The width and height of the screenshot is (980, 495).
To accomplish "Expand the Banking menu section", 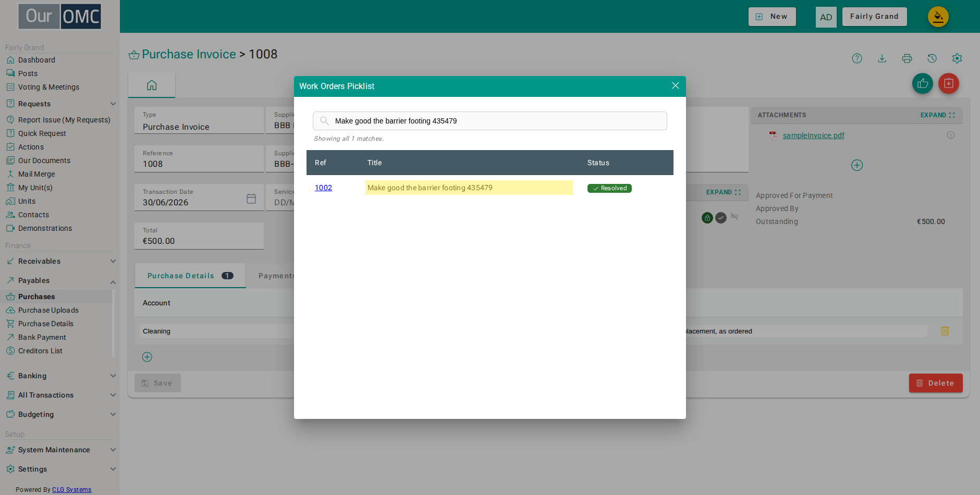I will pos(113,376).
